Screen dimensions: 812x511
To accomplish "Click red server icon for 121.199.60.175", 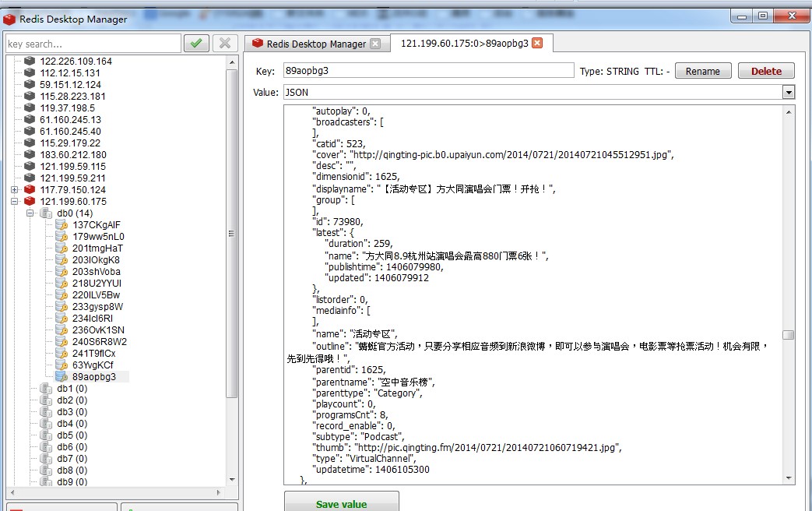I will 30,201.
